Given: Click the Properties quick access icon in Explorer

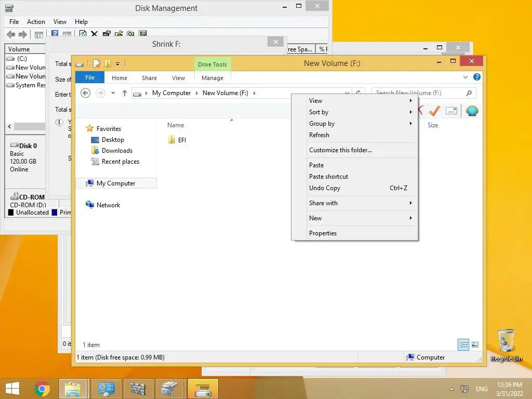Looking at the screenshot, I should (97, 63).
